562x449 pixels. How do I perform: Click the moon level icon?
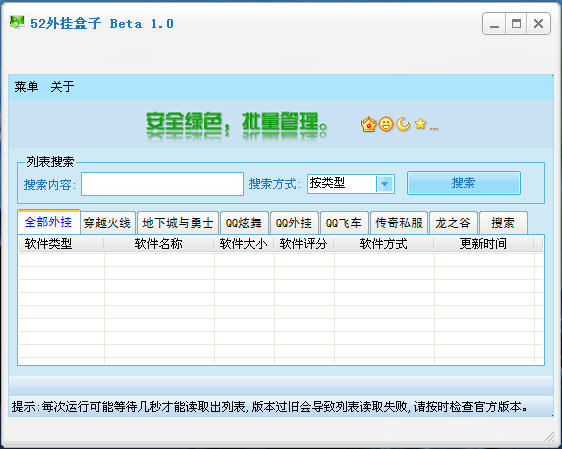coord(403,124)
